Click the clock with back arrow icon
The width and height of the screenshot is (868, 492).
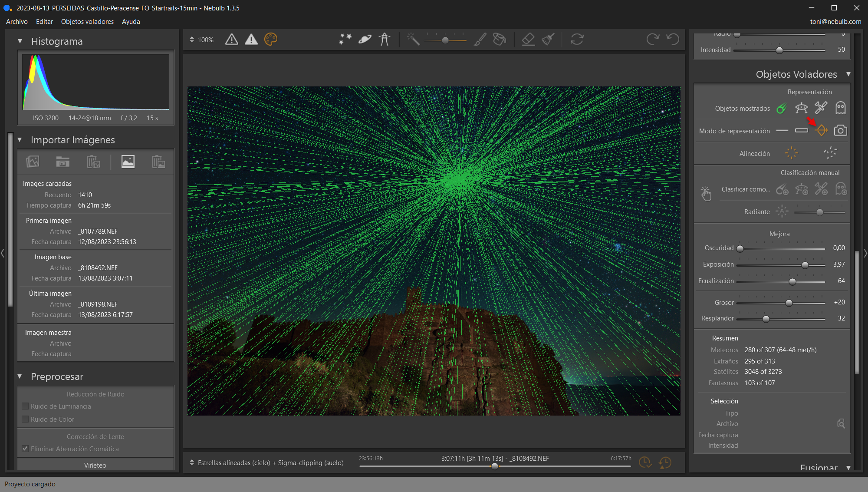665,462
